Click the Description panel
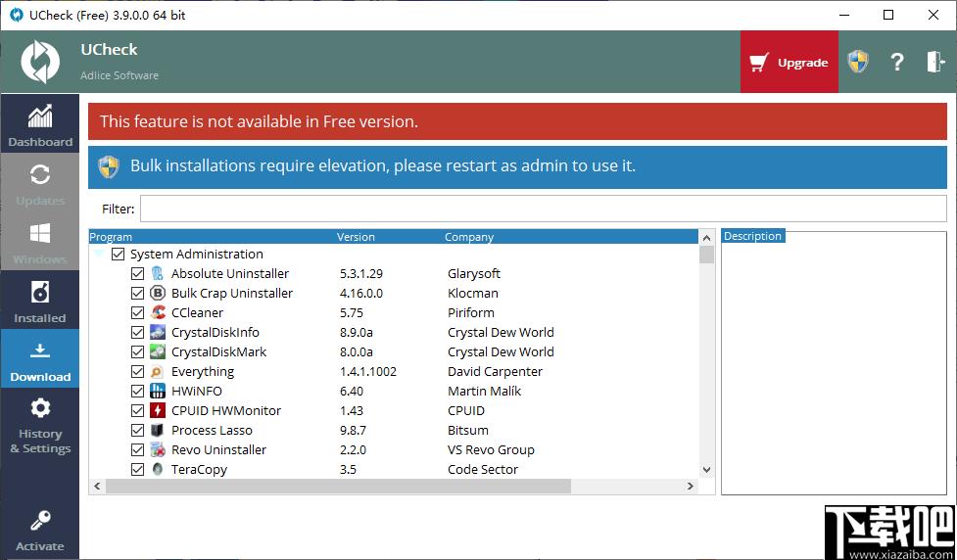Viewport: 957px width, 560px height. 834,363
